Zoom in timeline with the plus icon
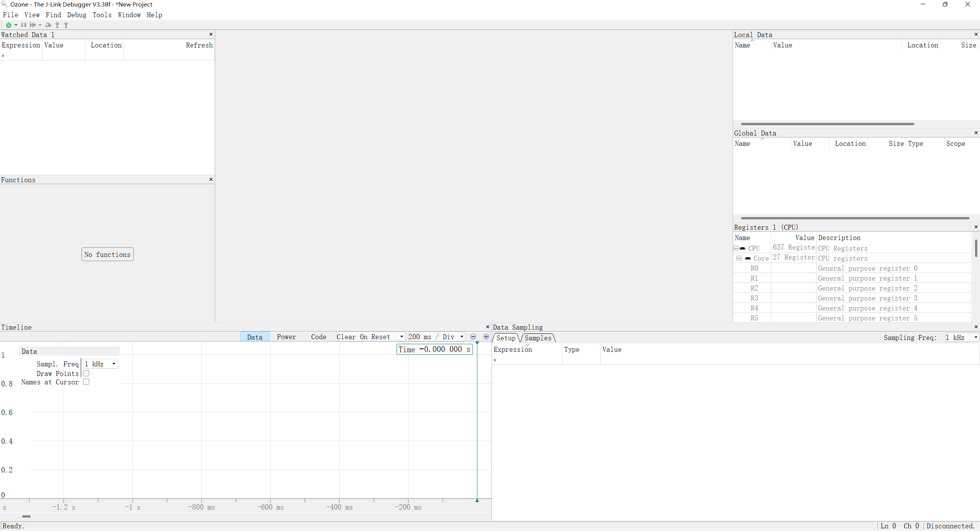 [x=486, y=337]
